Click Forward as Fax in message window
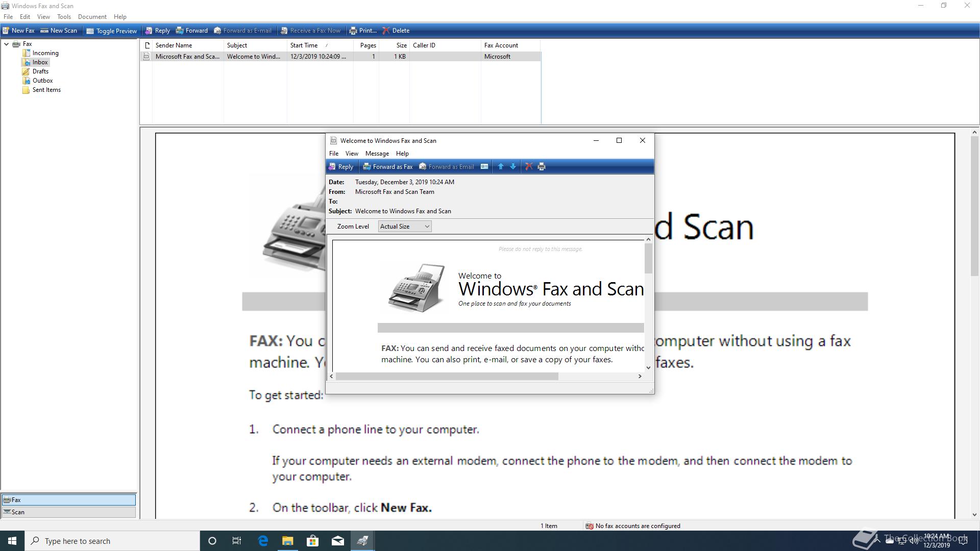The image size is (980, 551). point(387,167)
